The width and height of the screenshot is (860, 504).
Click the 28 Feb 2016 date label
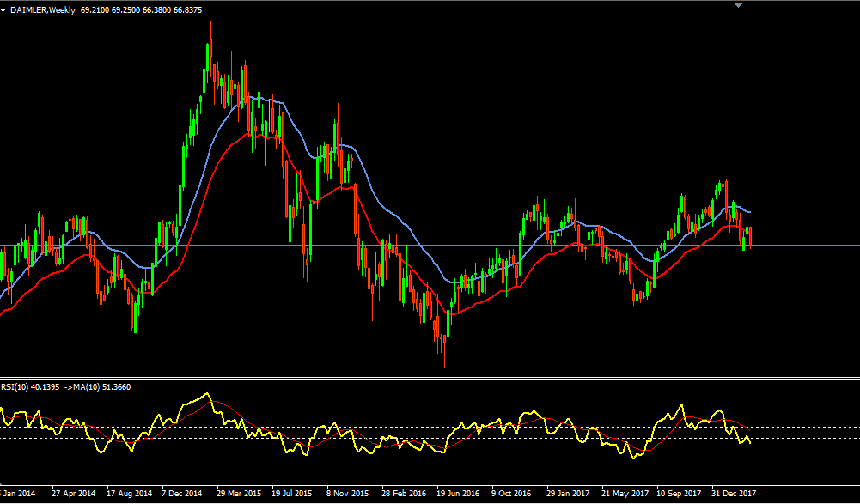tap(404, 494)
